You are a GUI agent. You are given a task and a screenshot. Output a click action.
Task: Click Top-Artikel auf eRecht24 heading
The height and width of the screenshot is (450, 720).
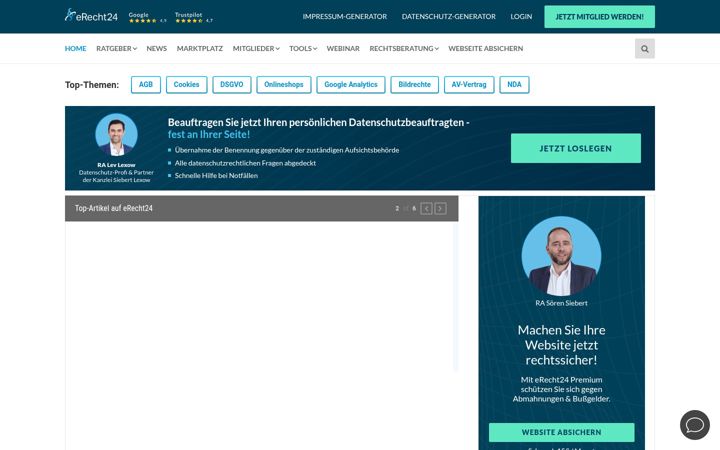click(x=114, y=208)
